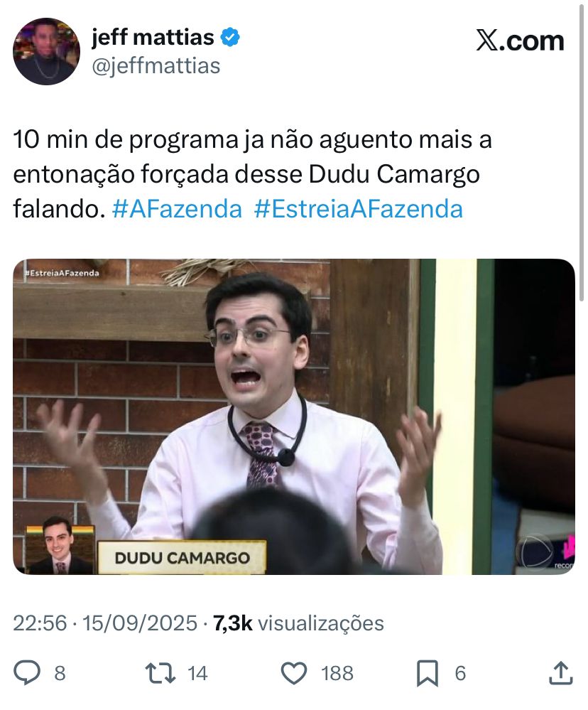Click the 188 likes count

[x=337, y=673]
